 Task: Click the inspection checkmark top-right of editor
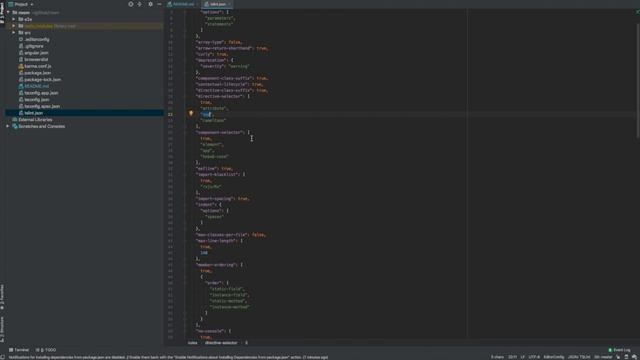(637, 12)
